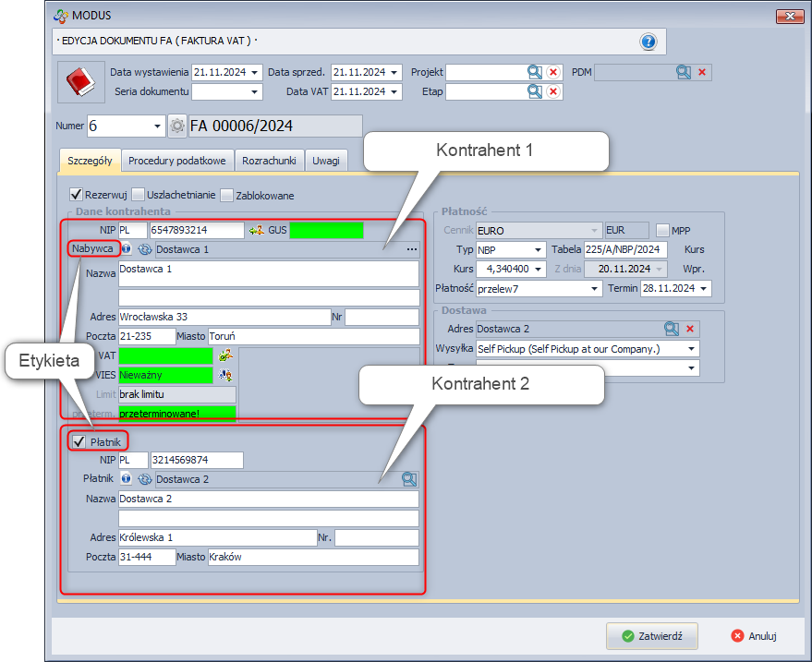Image resolution: width=812 pixels, height=662 pixels.
Task: Search payer with Płatnik magnifier icon
Action: tap(409, 479)
